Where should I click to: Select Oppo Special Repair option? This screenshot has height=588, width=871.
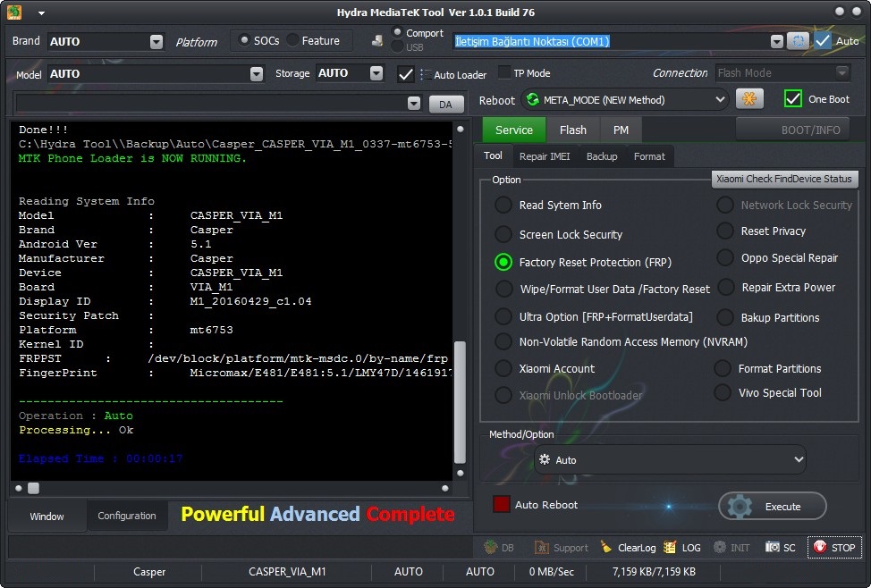(725, 257)
